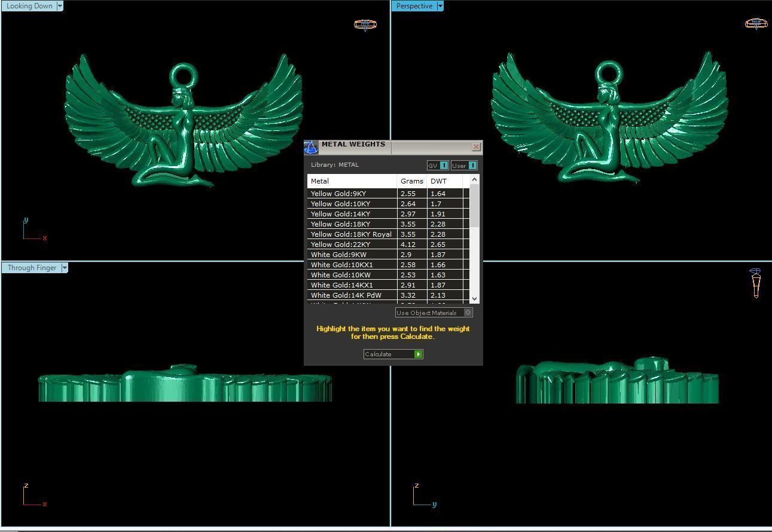Image resolution: width=772 pixels, height=532 pixels.
Task: Click the 1.64 DWT value for 9KY
Action: coord(438,194)
